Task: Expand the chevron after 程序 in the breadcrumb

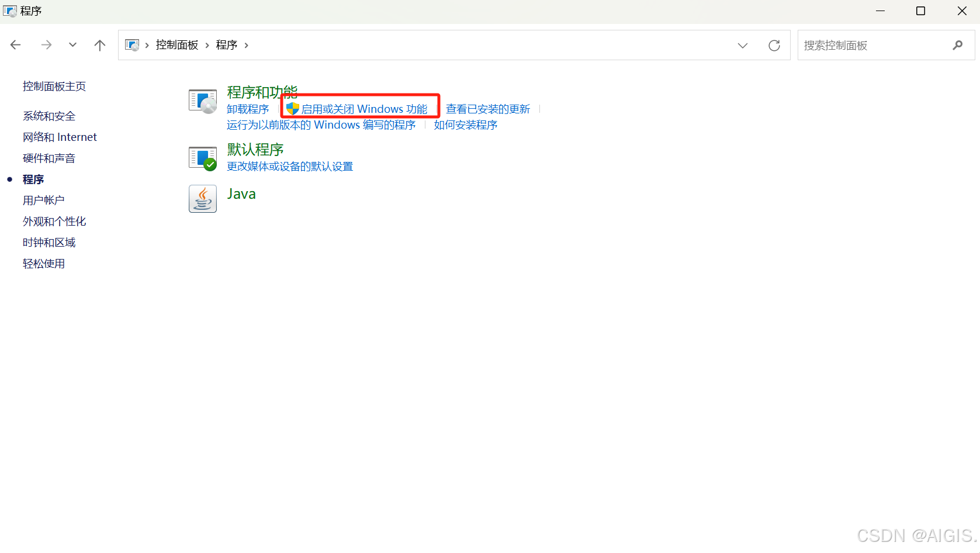Action: coord(246,45)
